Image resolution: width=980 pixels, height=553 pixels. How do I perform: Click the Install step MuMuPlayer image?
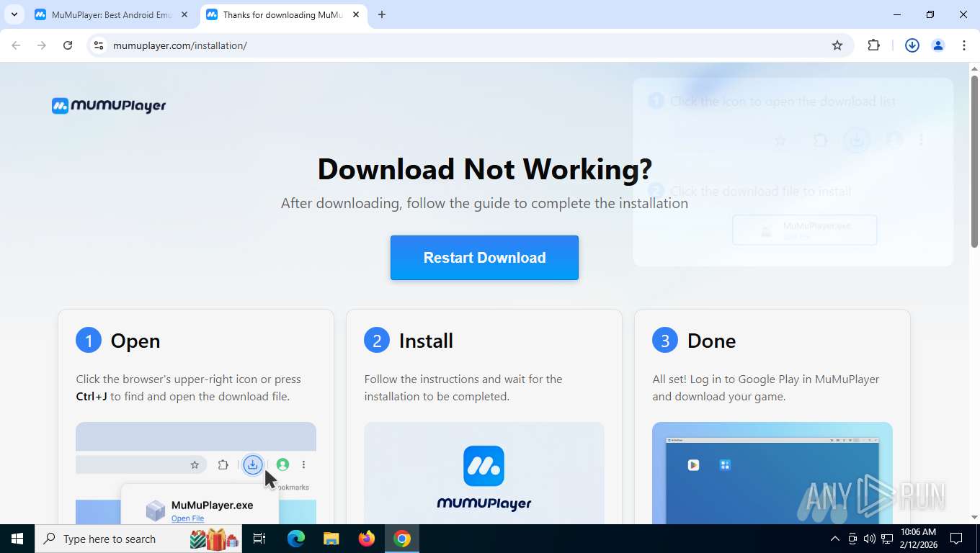[484, 473]
